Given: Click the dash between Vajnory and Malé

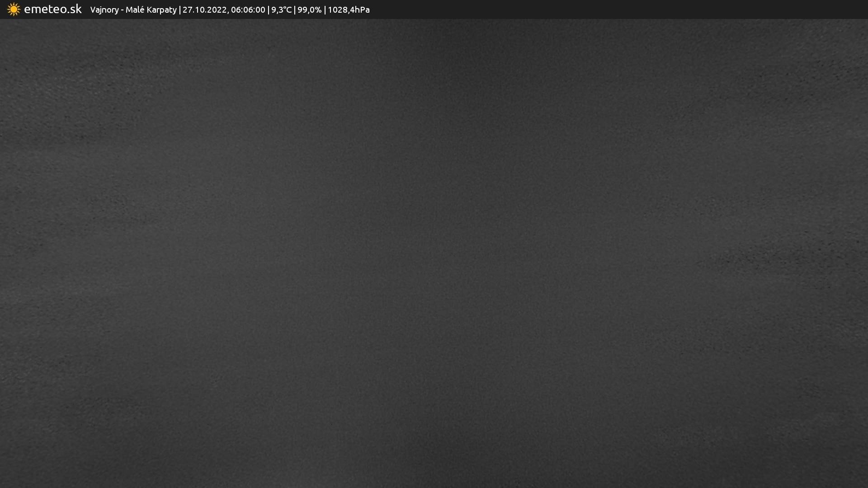Looking at the screenshot, I should click(122, 10).
